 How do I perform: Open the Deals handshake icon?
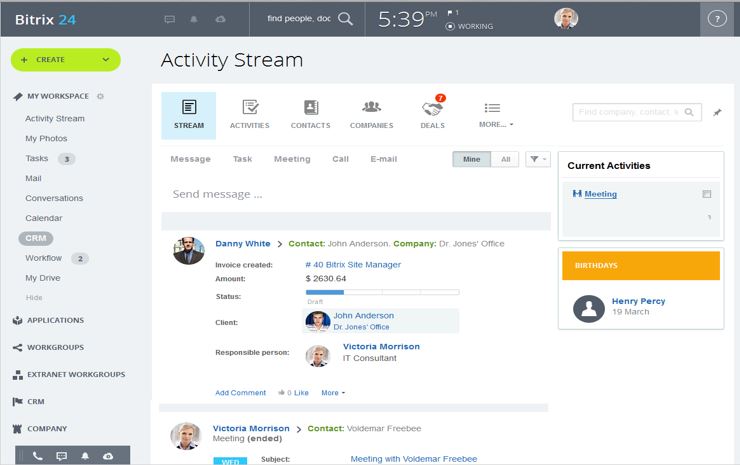[x=432, y=108]
